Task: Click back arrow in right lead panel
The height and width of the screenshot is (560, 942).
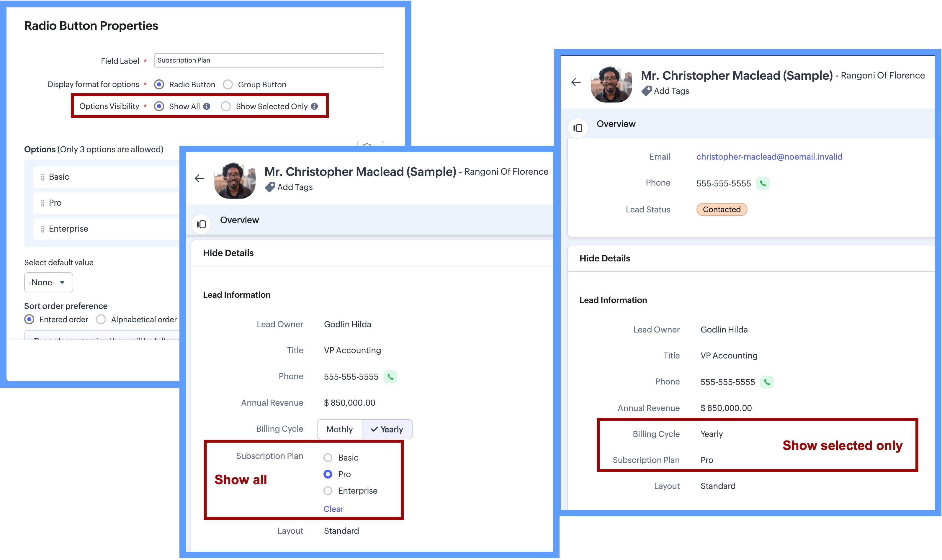Action: point(576,82)
